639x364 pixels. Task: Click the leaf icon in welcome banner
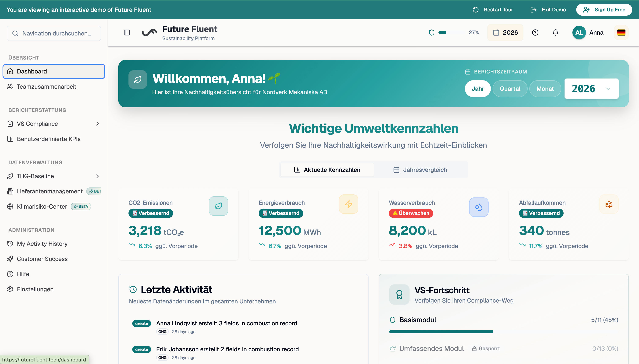point(138,80)
